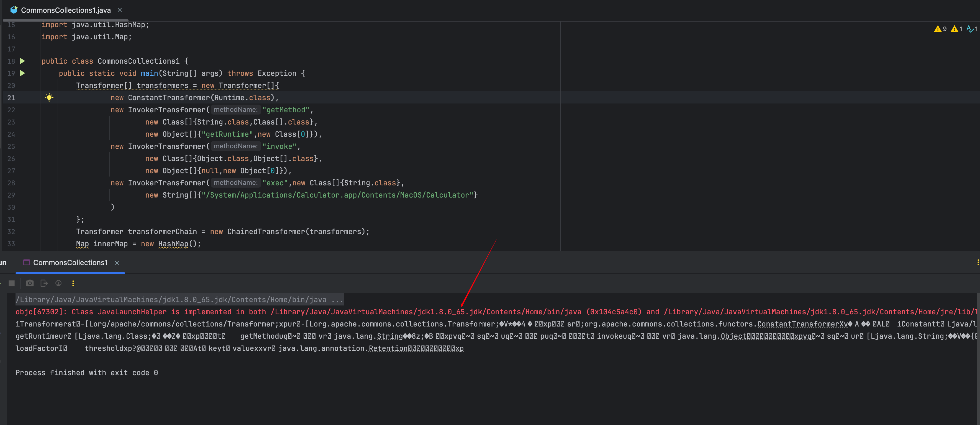
Task: Click line number 21 in the gutter
Action: pyautogui.click(x=11, y=98)
